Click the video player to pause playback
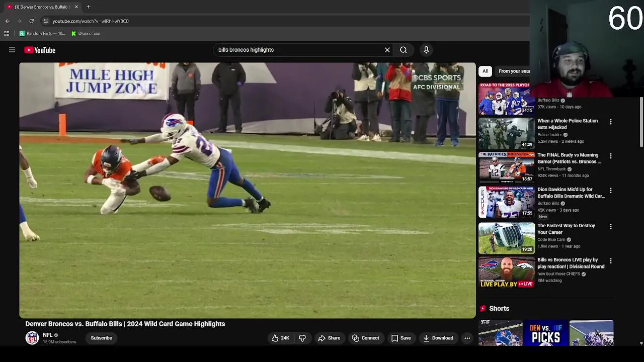 [248, 190]
